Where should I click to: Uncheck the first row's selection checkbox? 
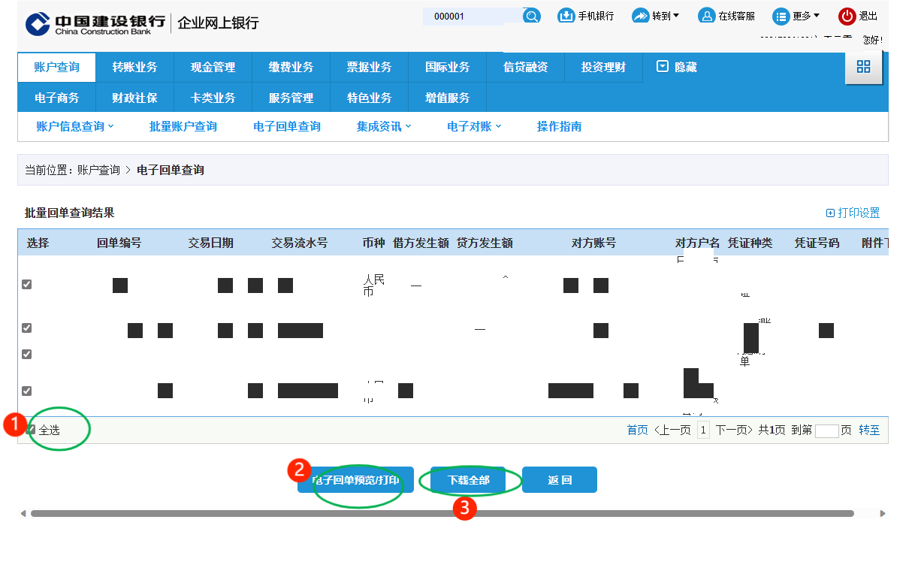(x=27, y=285)
